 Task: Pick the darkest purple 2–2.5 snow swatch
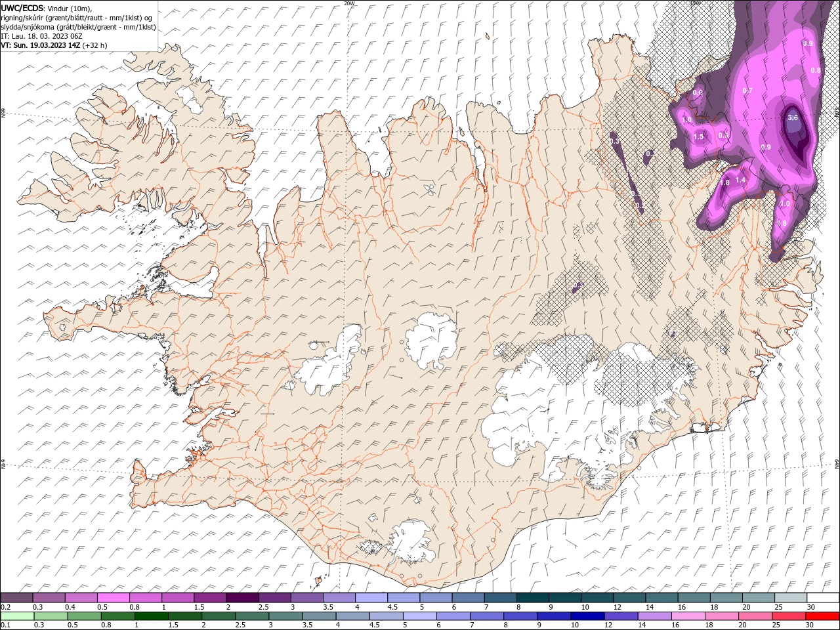pos(242,598)
